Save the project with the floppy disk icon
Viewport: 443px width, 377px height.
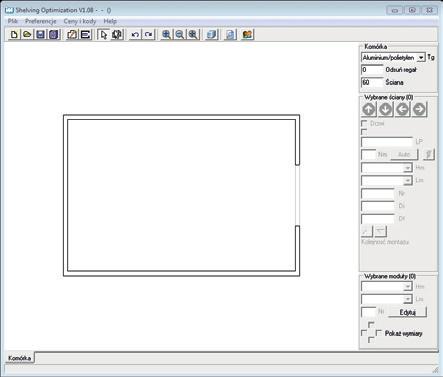pyautogui.click(x=40, y=34)
